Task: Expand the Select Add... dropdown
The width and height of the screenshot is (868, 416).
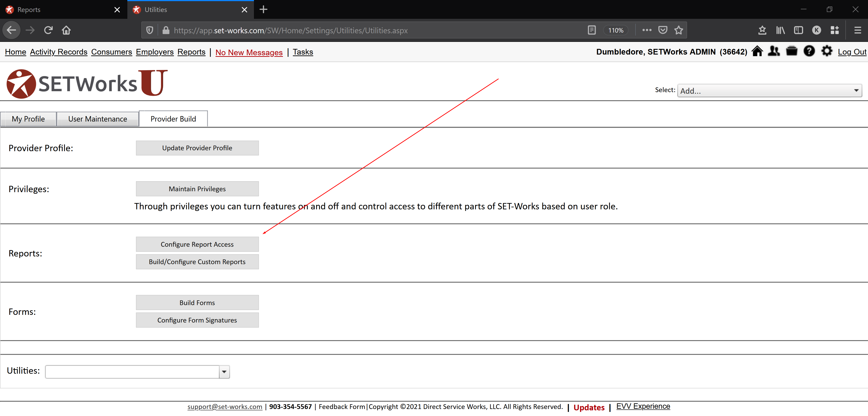Action: (x=769, y=91)
